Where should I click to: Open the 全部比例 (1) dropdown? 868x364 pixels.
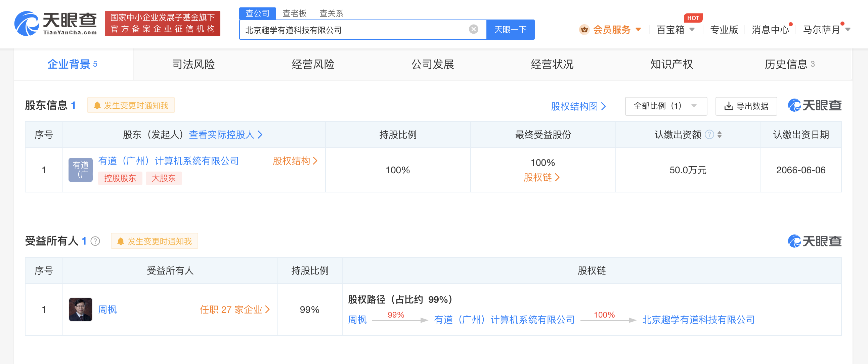tap(665, 106)
